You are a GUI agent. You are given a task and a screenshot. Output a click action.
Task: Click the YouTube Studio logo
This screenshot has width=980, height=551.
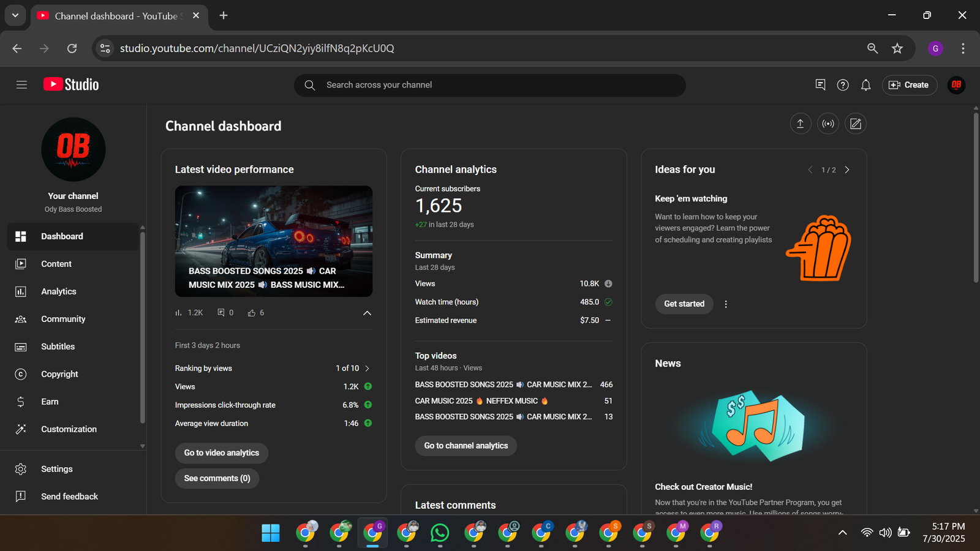71,84
